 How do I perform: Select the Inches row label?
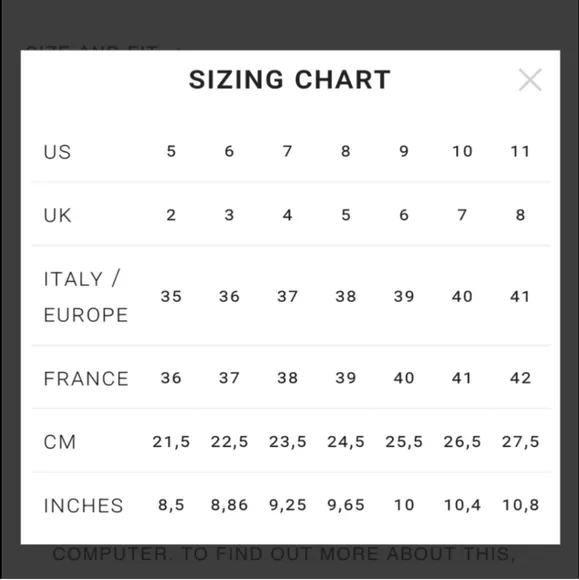click(83, 506)
